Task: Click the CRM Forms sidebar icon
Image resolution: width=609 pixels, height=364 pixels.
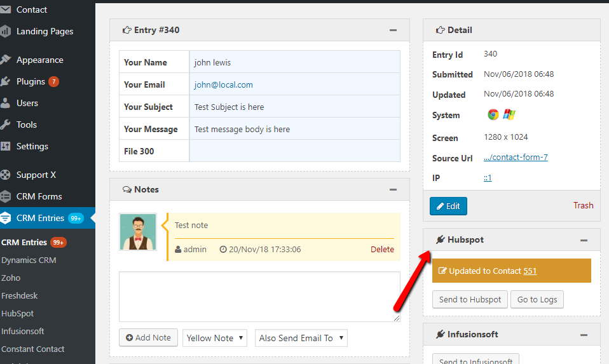Action: [6, 196]
